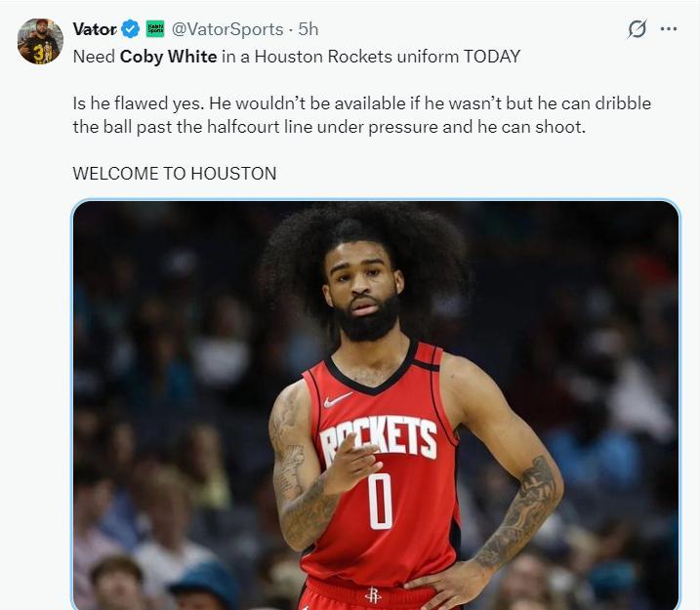Click the blue verified checkmark badge

pos(131,29)
